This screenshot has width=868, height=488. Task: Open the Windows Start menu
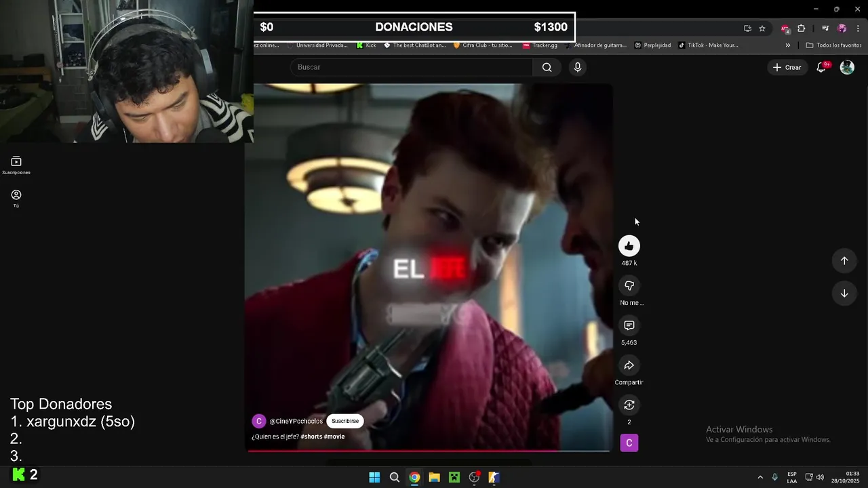(x=374, y=477)
